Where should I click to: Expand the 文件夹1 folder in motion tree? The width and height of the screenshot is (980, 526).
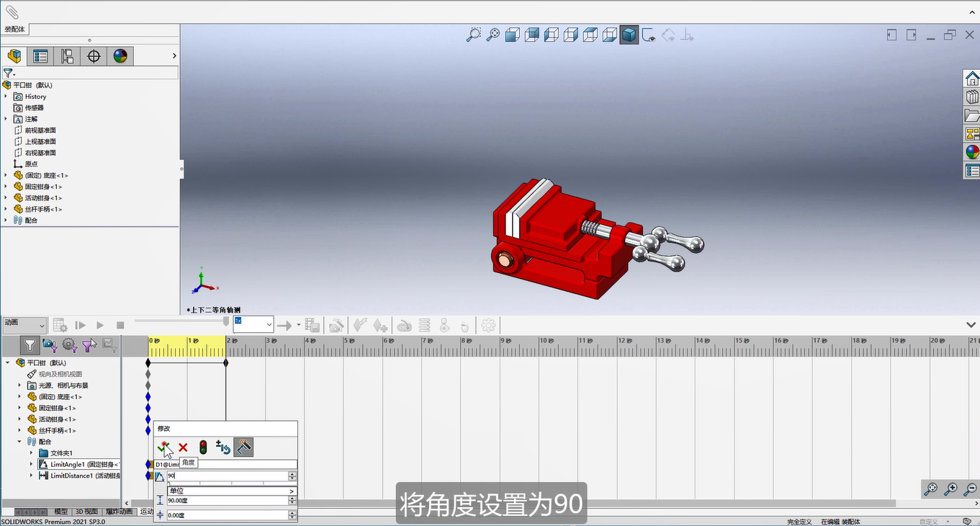[x=32, y=453]
